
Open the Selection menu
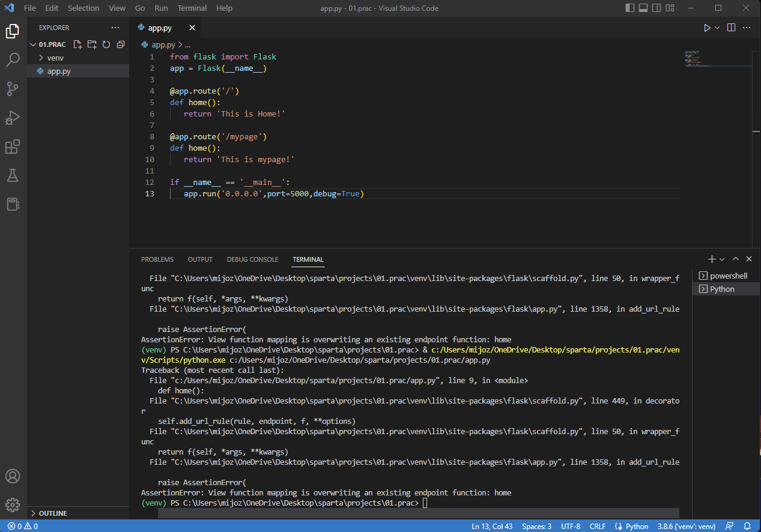tap(83, 8)
